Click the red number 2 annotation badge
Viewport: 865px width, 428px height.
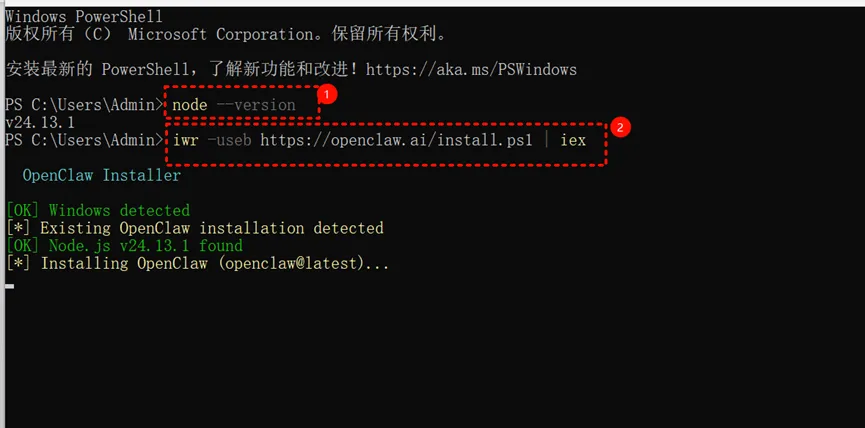(620, 128)
